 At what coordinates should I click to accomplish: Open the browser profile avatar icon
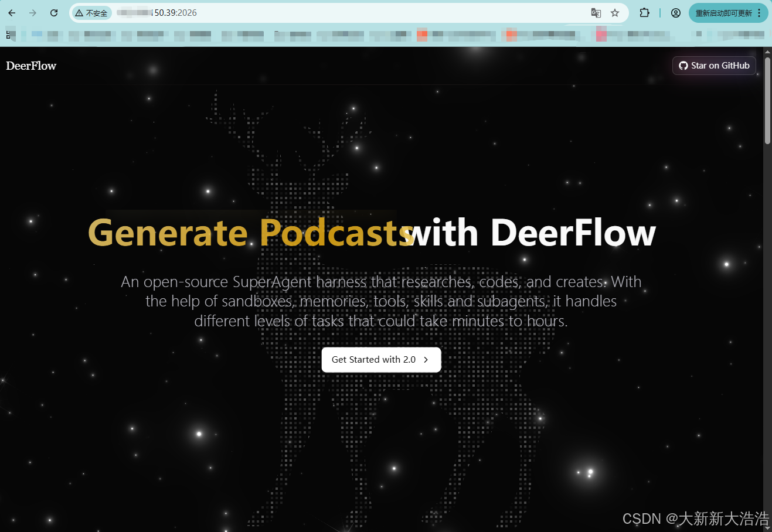tap(676, 13)
